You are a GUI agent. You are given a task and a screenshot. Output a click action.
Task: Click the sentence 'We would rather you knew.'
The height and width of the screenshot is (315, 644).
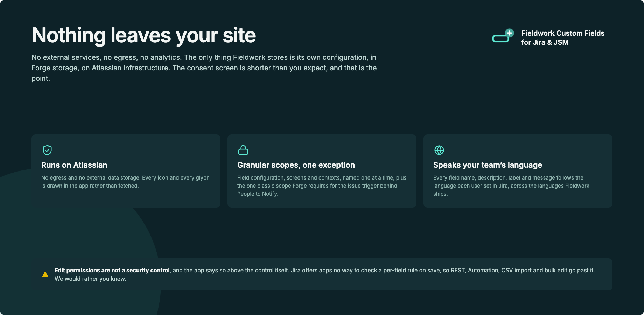90,279
